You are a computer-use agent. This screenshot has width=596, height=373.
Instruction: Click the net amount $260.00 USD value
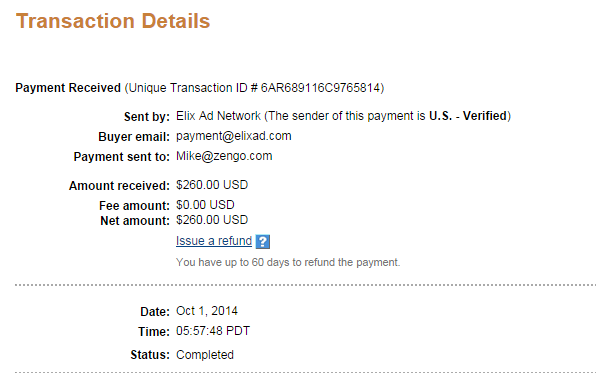tap(212, 220)
